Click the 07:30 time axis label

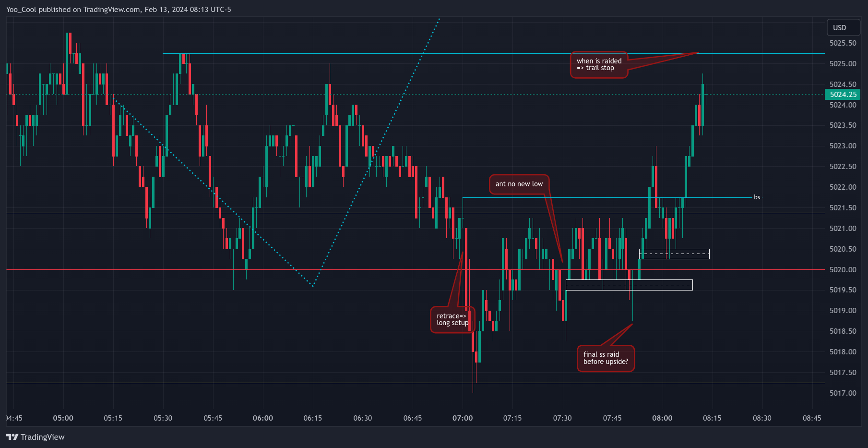[x=562, y=418]
